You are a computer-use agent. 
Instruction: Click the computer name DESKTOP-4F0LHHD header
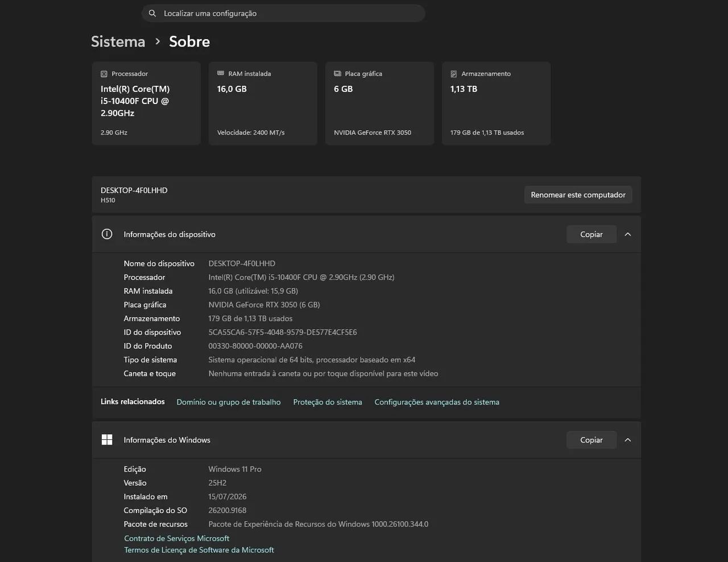click(x=134, y=190)
